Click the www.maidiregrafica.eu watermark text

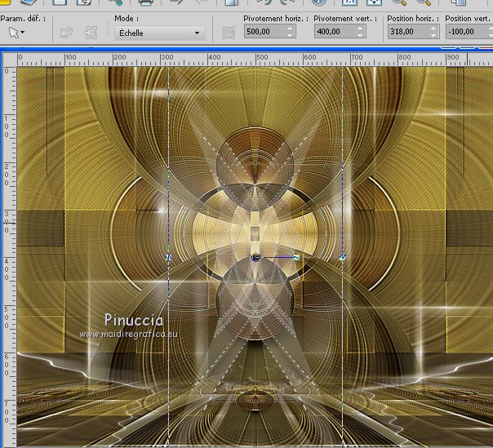(x=128, y=334)
